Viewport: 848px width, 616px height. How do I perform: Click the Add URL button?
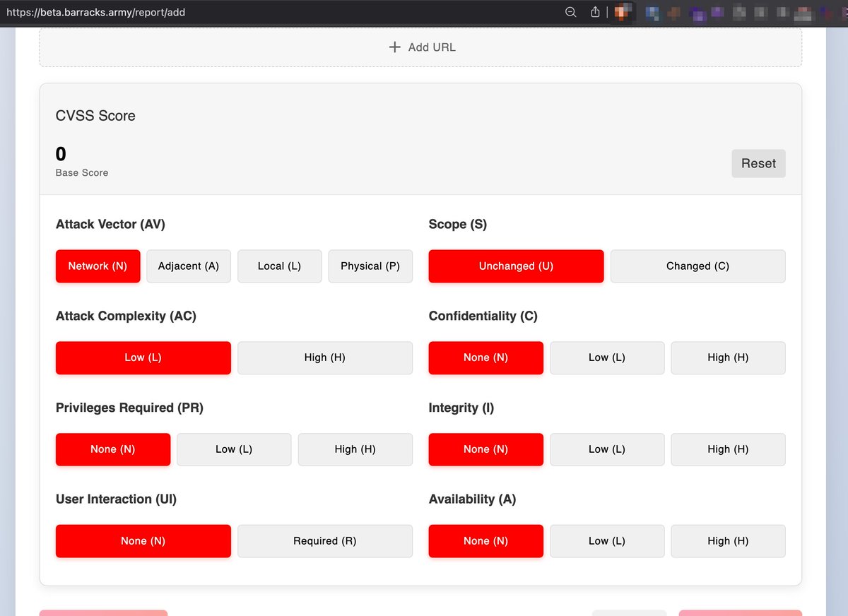click(420, 47)
